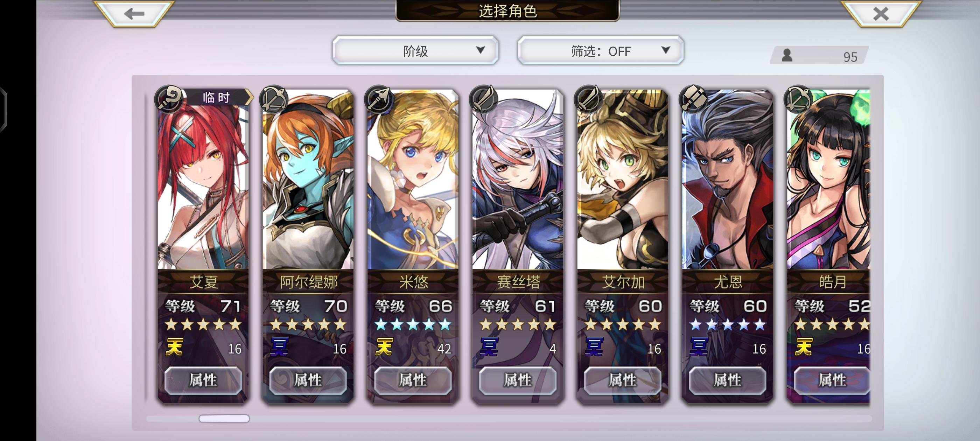The height and width of the screenshot is (441, 980).
Task: Click the 冥 element icon on 赛丝塔's card
Action: (x=489, y=347)
